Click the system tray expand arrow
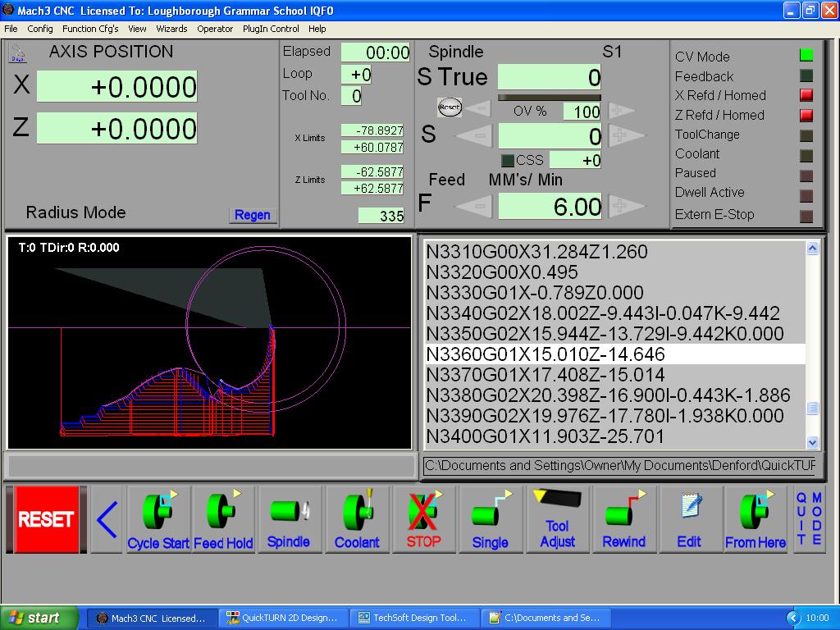840x630 pixels. (794, 618)
